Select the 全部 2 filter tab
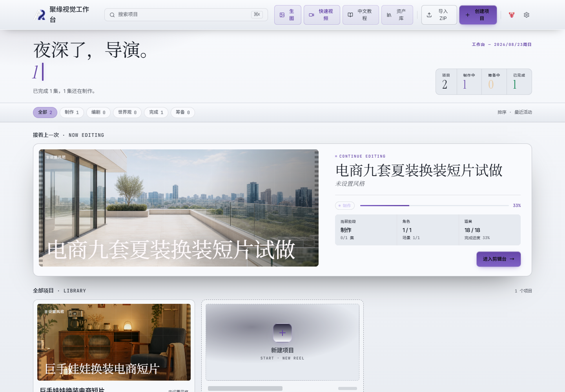 click(x=45, y=113)
